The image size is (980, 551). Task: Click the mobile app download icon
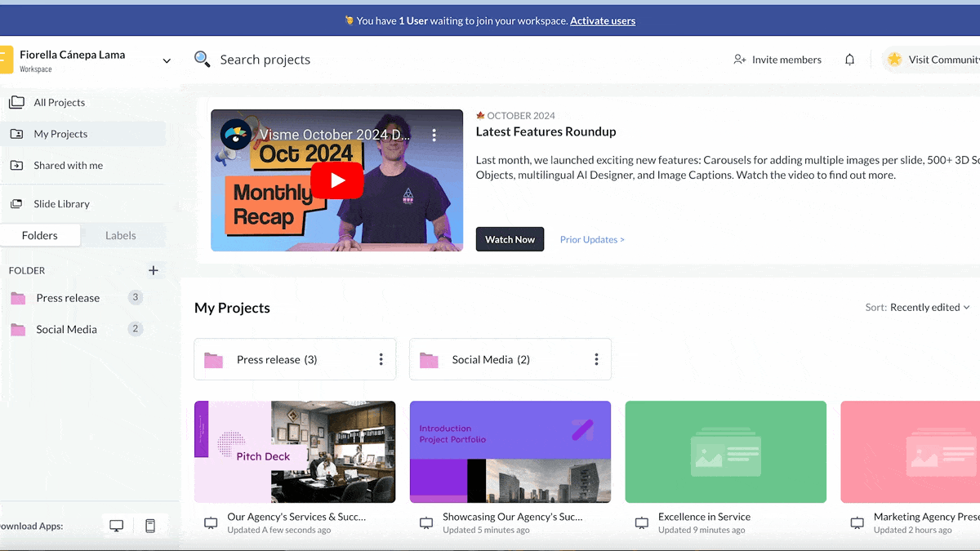[150, 526]
